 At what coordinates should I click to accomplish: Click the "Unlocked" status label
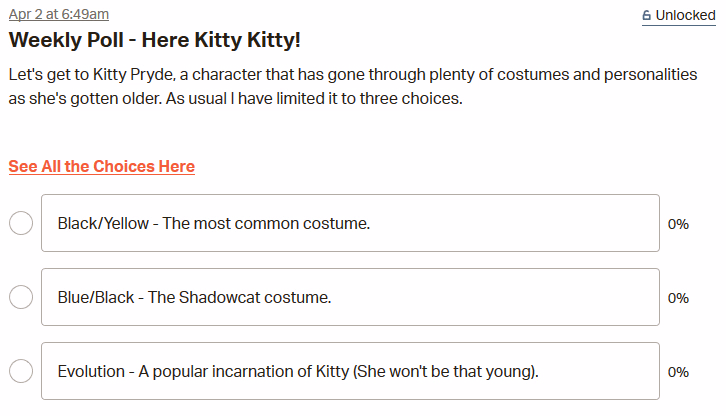click(685, 16)
